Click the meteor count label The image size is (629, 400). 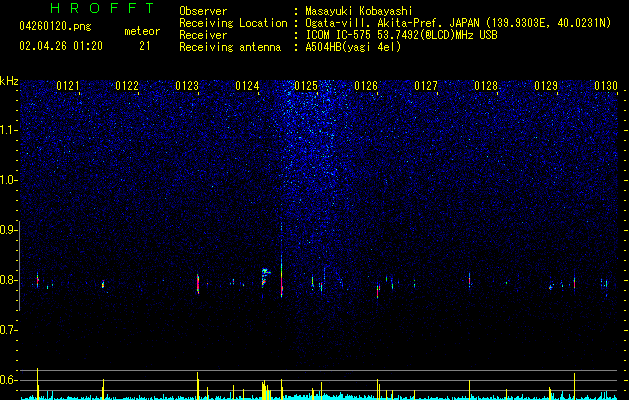(142, 31)
